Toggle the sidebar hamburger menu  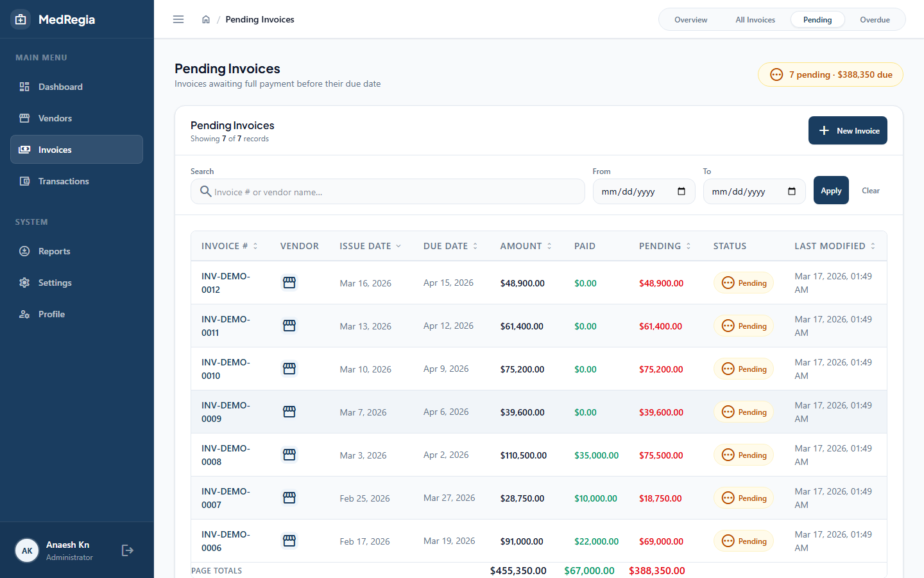(178, 19)
